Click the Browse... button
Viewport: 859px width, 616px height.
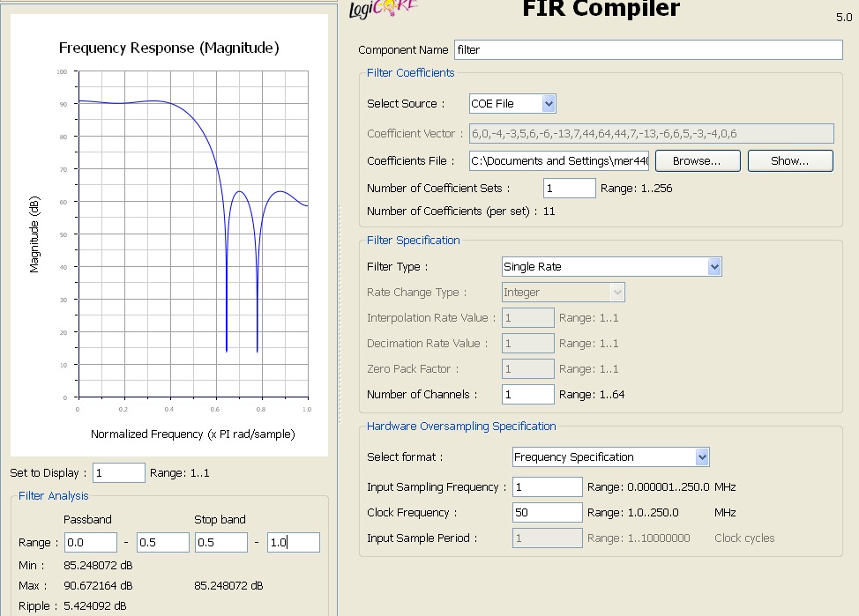point(698,161)
